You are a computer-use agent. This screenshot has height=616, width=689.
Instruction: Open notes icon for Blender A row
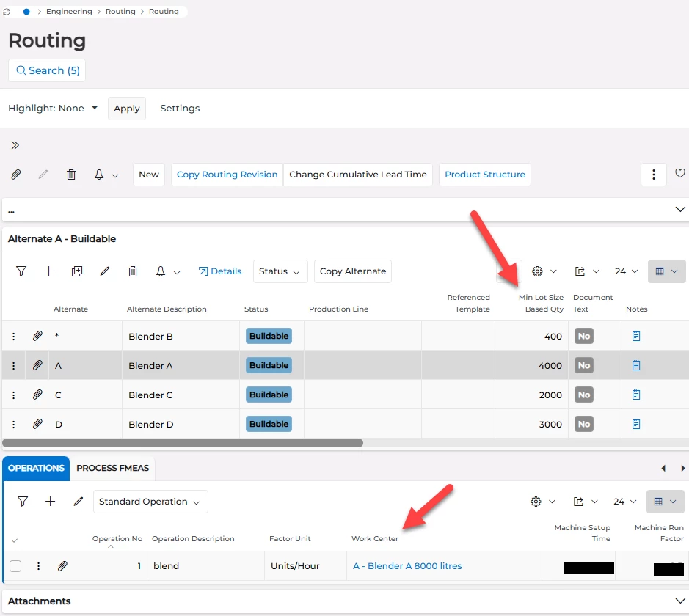point(636,365)
